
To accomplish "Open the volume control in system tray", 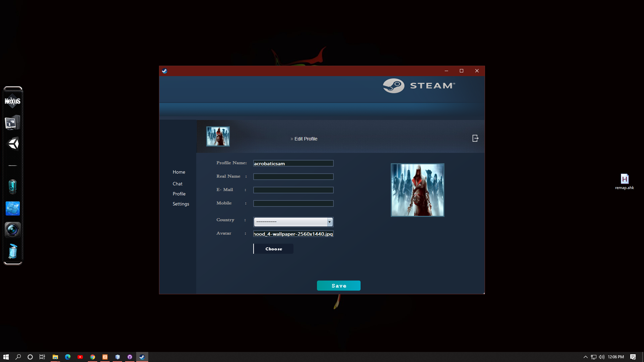I will [602, 357].
